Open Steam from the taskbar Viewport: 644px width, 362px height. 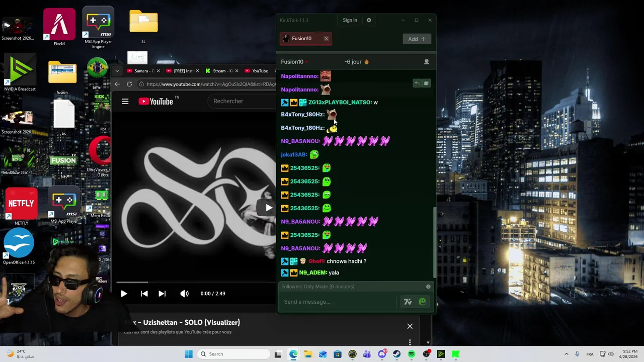click(397, 354)
